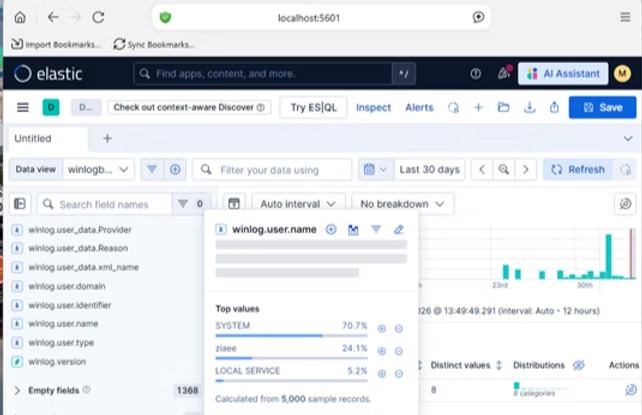This screenshot has width=642, height=415.
Task: Open Sync Bookmarks shortcut
Action: point(154,44)
